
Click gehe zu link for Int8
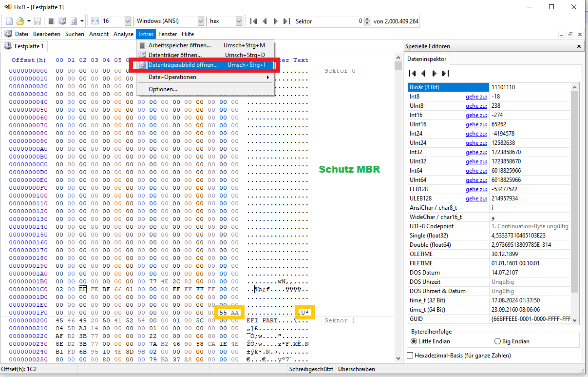tap(476, 97)
